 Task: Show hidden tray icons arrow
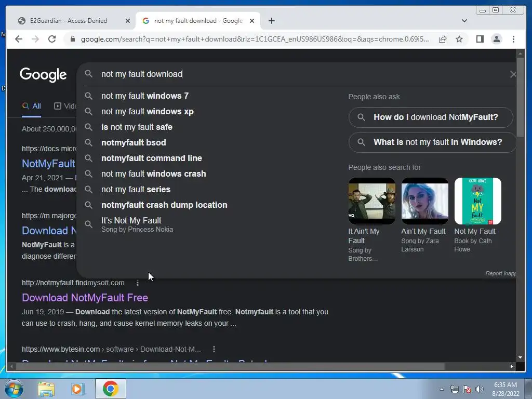point(442,389)
